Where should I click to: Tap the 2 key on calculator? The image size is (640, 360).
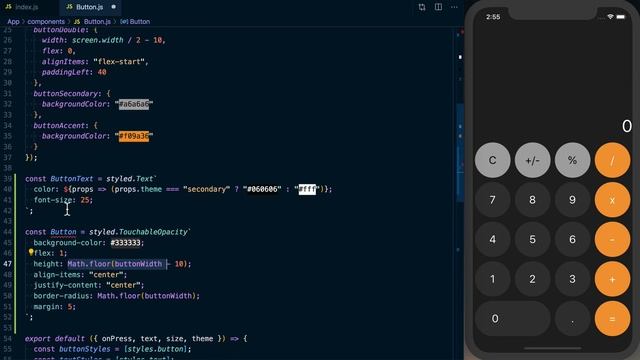point(532,279)
